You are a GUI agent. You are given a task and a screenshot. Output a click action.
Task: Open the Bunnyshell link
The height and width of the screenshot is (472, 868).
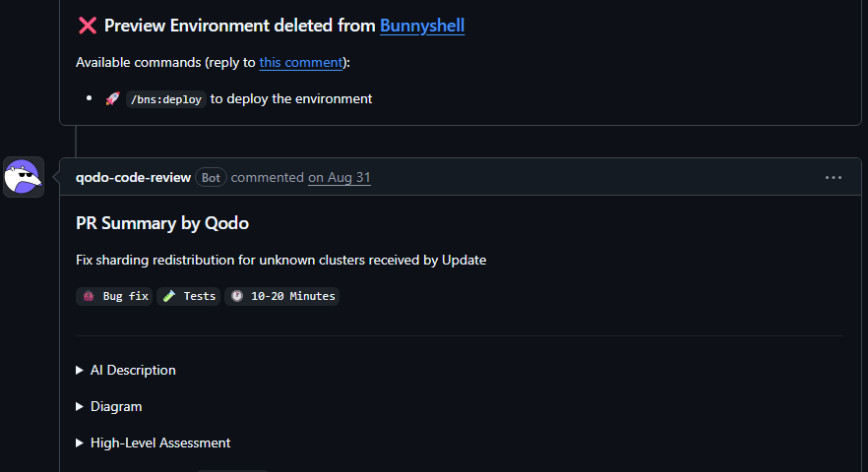tap(422, 26)
